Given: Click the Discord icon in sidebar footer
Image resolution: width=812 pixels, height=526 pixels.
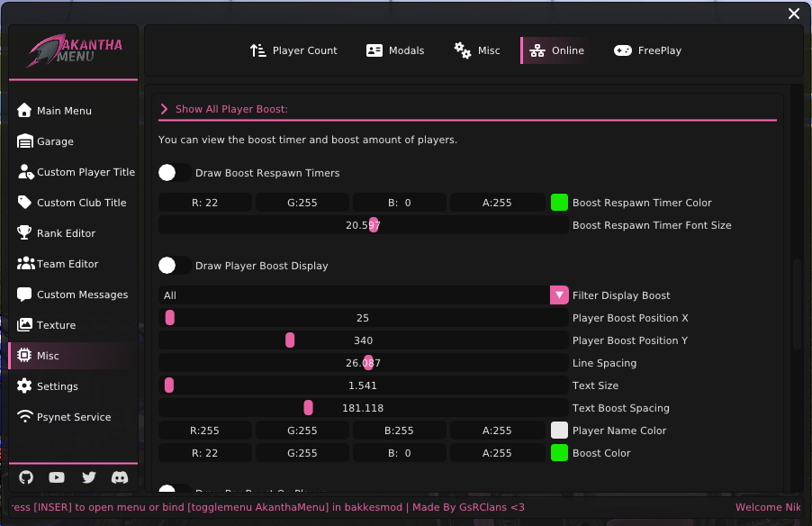Looking at the screenshot, I should point(120,477).
